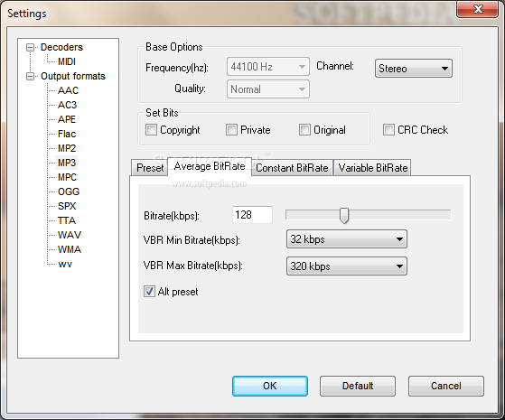Viewport: 505px width, 420px height.
Task: Select the SPX output format
Action: (67, 206)
